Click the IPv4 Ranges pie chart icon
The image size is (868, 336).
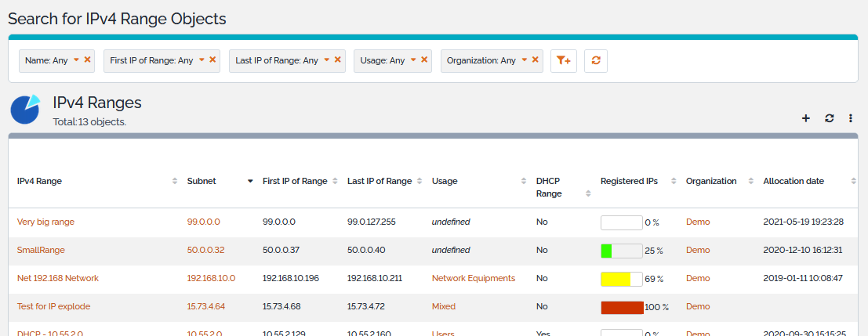coord(25,110)
